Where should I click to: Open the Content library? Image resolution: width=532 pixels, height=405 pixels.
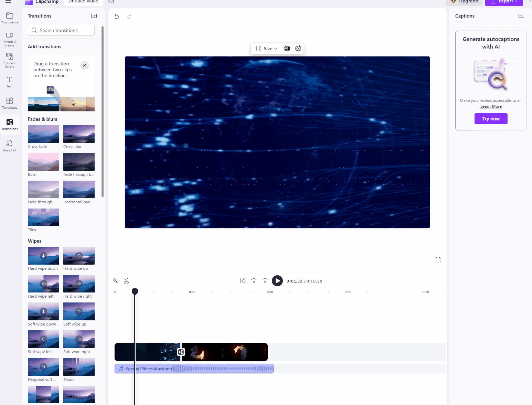pyautogui.click(x=9, y=60)
